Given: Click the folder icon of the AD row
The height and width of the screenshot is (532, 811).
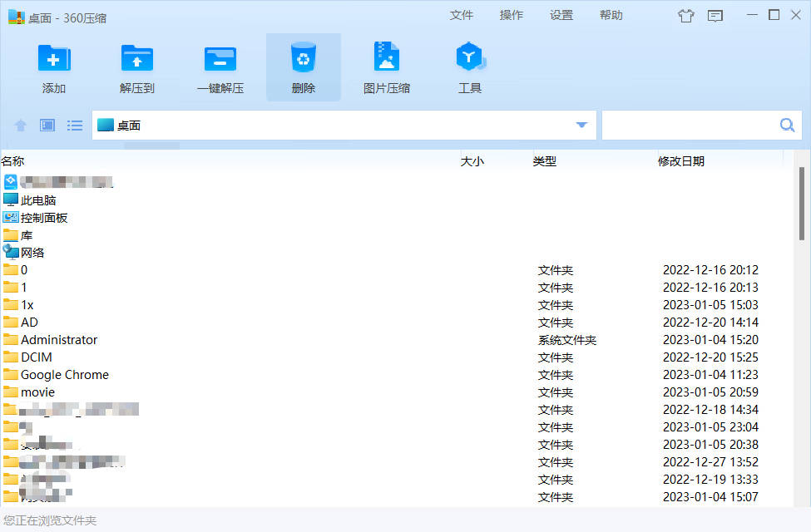Looking at the screenshot, I should pyautogui.click(x=11, y=322).
